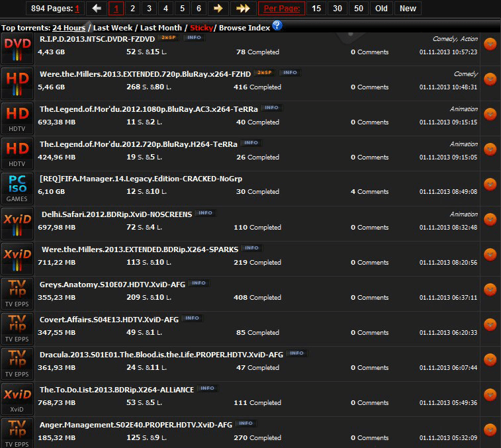Viewport: 501px width, 448px height.
Task: Open INFO badge for Dracula S01E01
Action: tap(297, 353)
